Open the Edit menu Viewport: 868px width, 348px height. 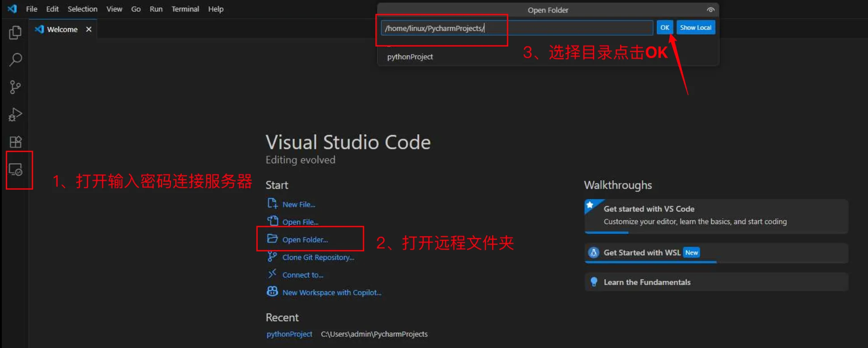coord(52,9)
